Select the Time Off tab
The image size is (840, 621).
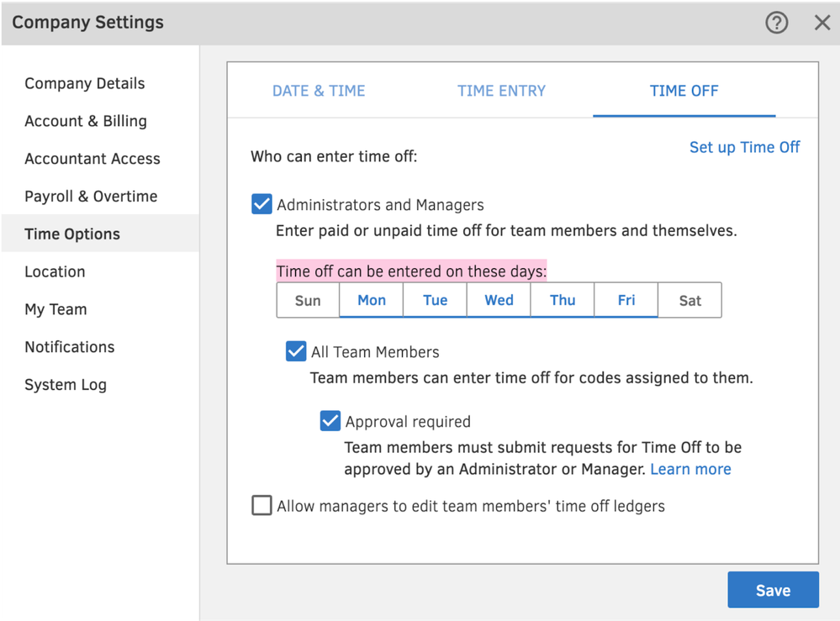(x=684, y=91)
